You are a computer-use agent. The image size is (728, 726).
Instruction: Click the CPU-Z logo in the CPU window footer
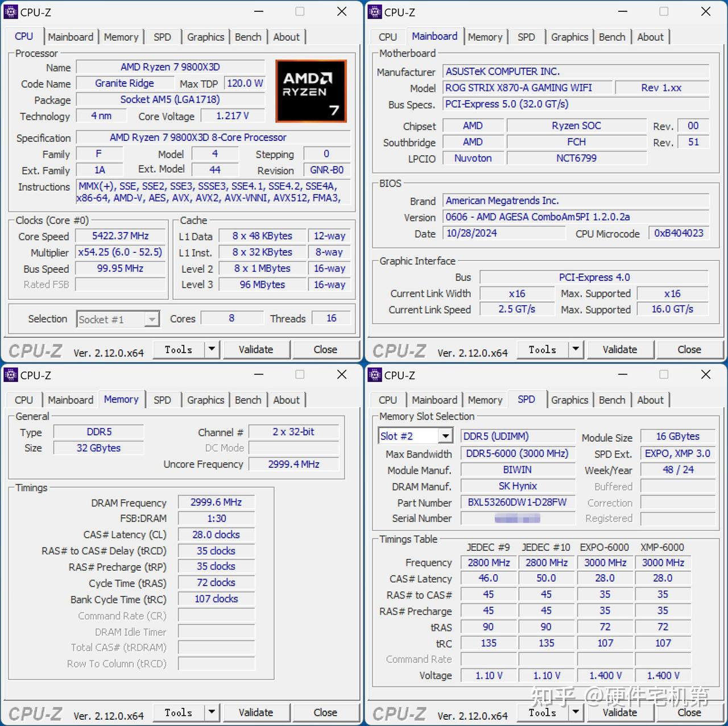pos(34,350)
